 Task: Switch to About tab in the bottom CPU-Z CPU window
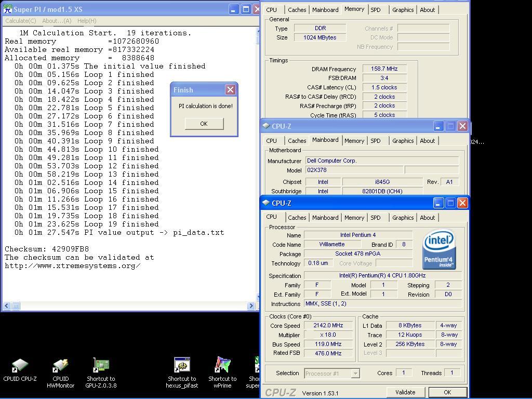(x=427, y=218)
